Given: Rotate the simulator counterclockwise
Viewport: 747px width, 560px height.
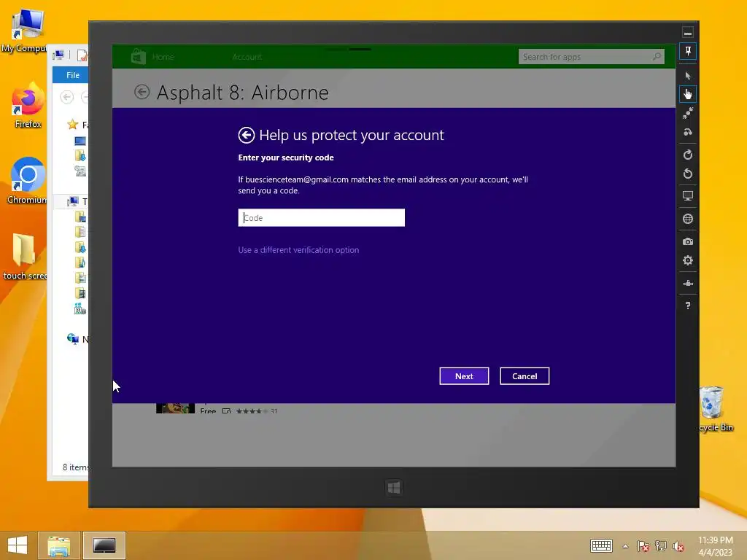Looking at the screenshot, I should click(687, 174).
